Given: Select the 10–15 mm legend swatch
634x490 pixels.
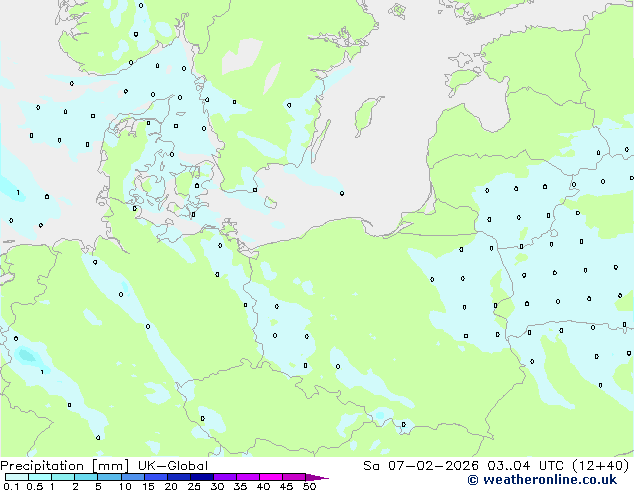Looking at the screenshot, I should pos(133,477).
